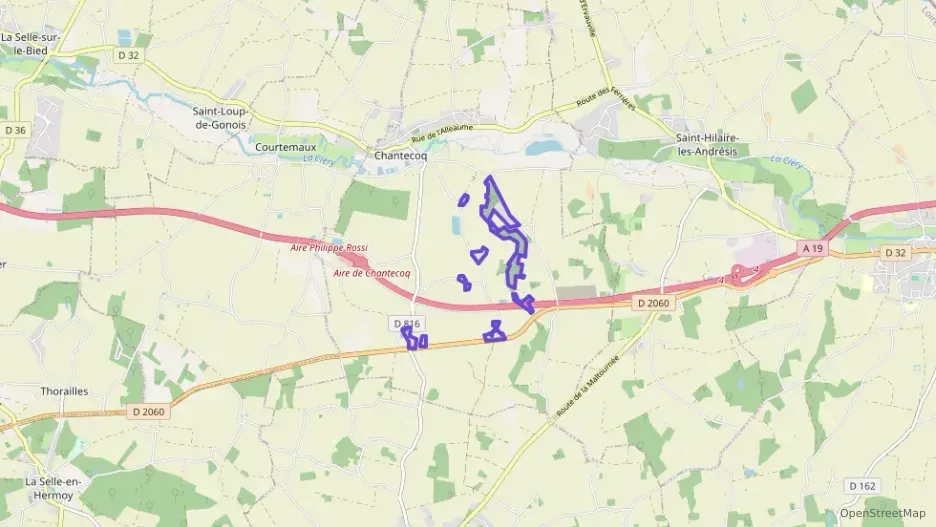The width and height of the screenshot is (936, 527).
Task: Click the Aire Philippe Rossi label
Action: coord(329,247)
